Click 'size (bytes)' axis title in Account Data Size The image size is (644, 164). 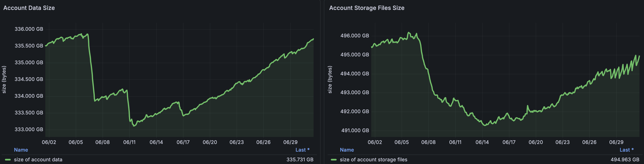pyautogui.click(x=4, y=80)
